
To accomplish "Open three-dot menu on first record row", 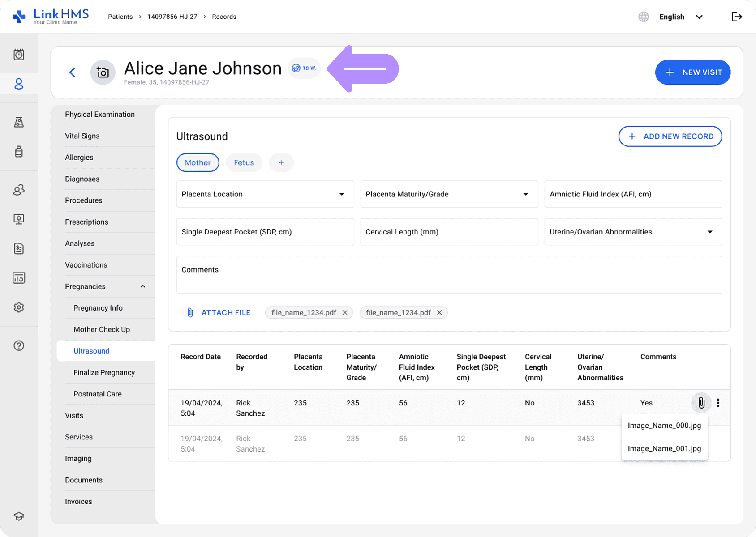I will pos(718,403).
